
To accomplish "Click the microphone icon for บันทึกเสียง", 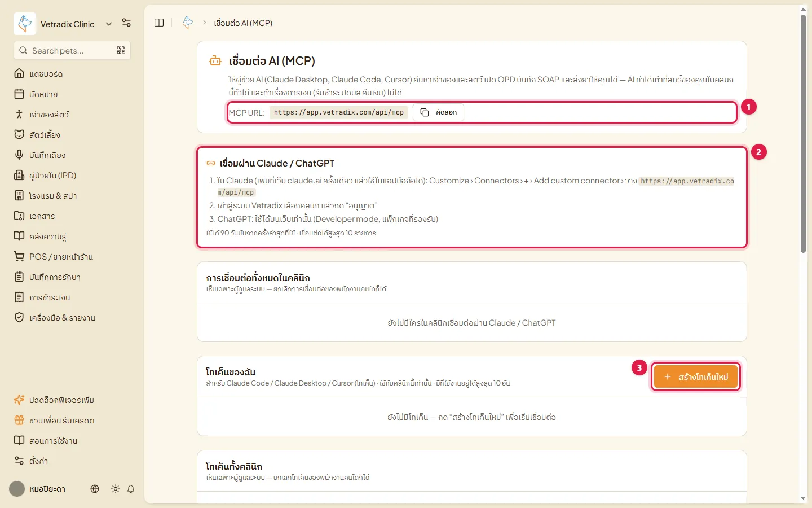I will tap(19, 155).
